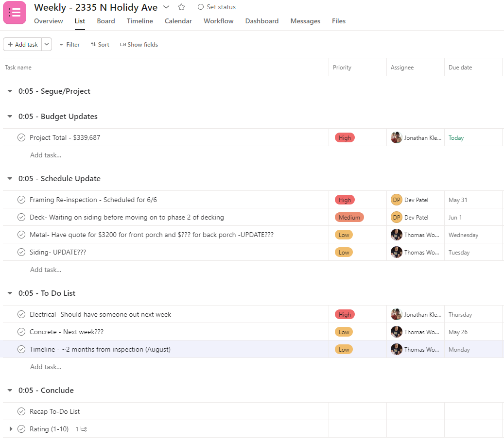Click Monday due date on Timeline task
This screenshot has width=504, height=442.
click(459, 350)
